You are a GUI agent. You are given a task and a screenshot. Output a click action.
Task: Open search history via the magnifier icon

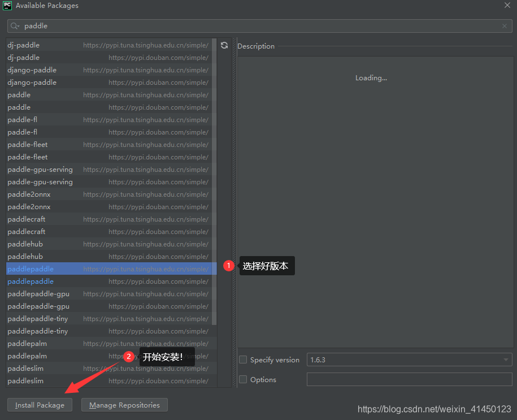[15, 26]
